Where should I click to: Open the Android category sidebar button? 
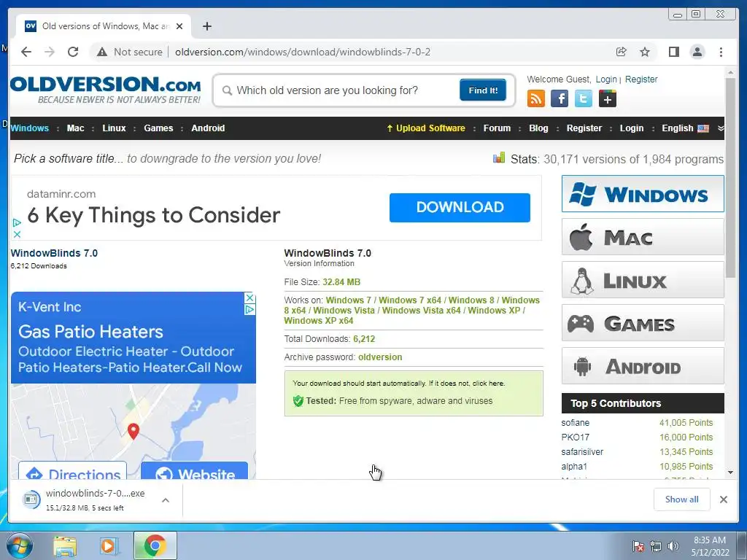click(643, 366)
